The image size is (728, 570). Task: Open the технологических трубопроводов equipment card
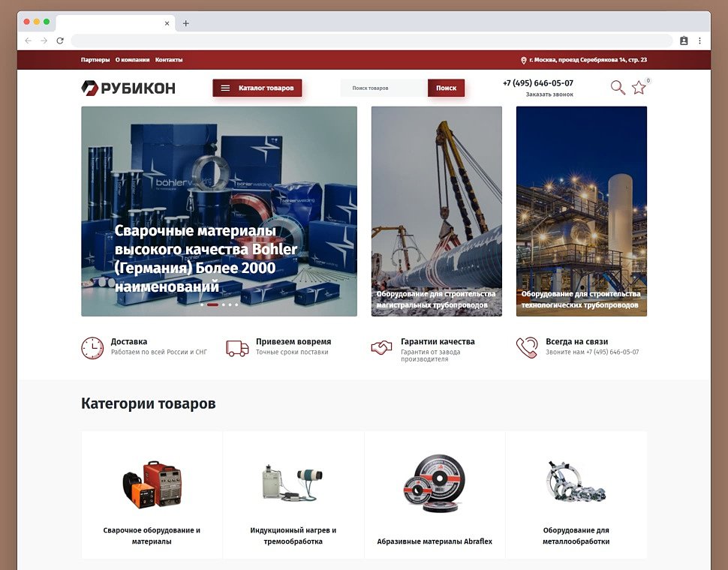click(x=582, y=211)
